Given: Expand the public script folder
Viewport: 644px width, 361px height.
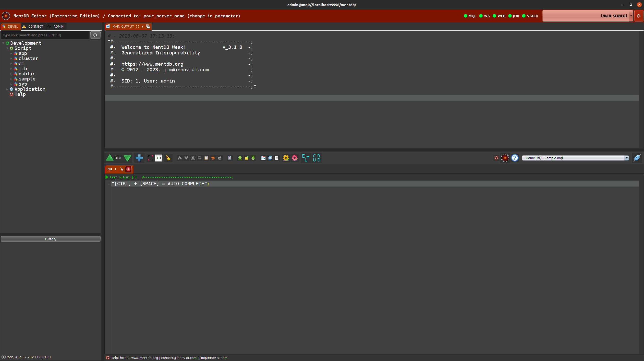Looking at the screenshot, I should click(x=11, y=74).
